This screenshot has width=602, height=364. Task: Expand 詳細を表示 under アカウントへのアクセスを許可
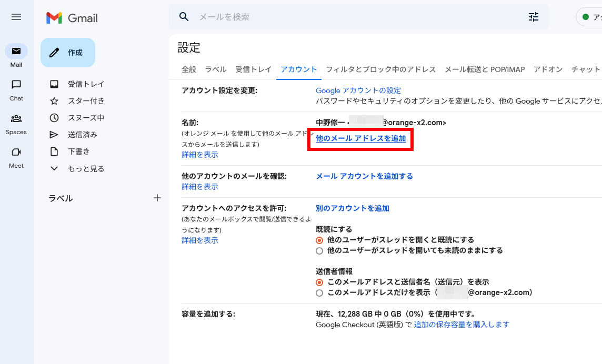[x=200, y=240]
